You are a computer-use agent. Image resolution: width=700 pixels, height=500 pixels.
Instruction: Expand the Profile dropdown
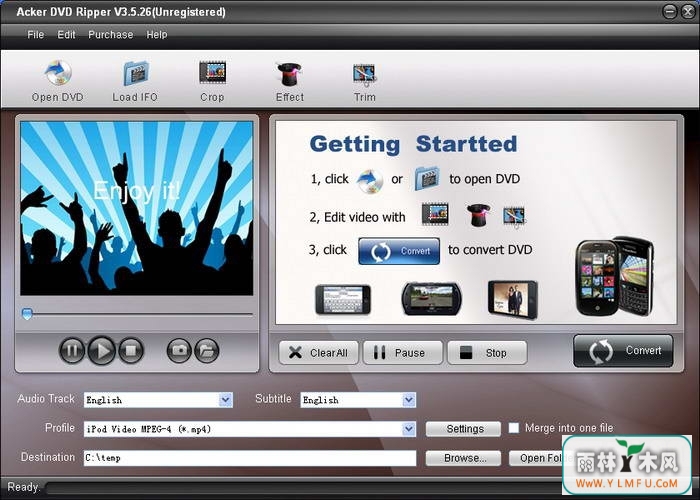[x=409, y=429]
